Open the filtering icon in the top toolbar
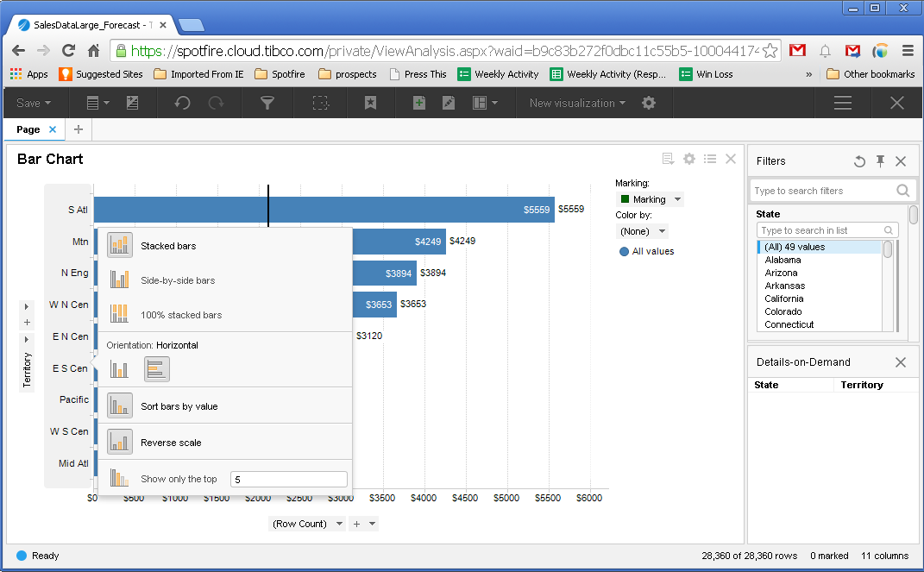Viewport: 924px width, 572px height. (x=267, y=103)
